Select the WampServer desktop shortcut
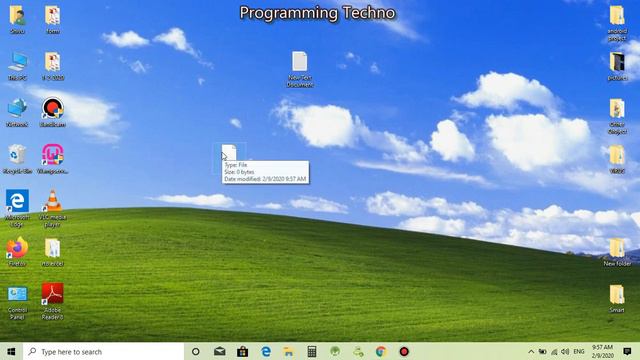 click(x=53, y=159)
